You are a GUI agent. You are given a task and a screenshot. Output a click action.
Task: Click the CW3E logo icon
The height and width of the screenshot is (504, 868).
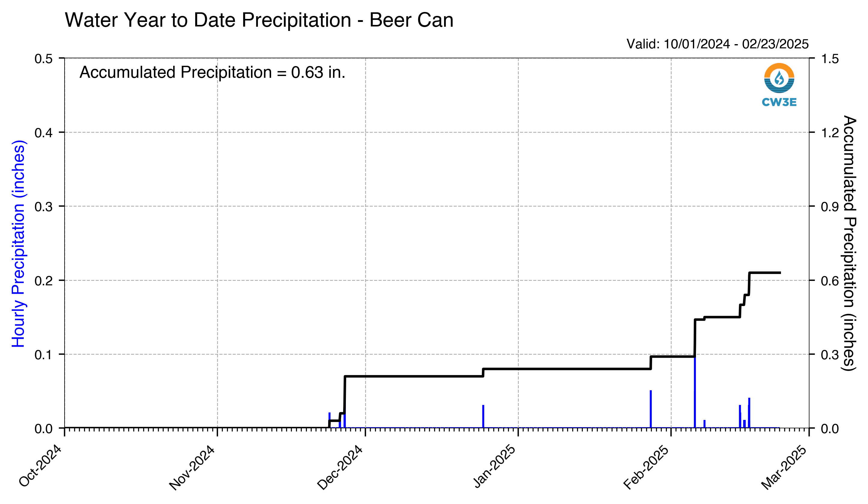(779, 78)
